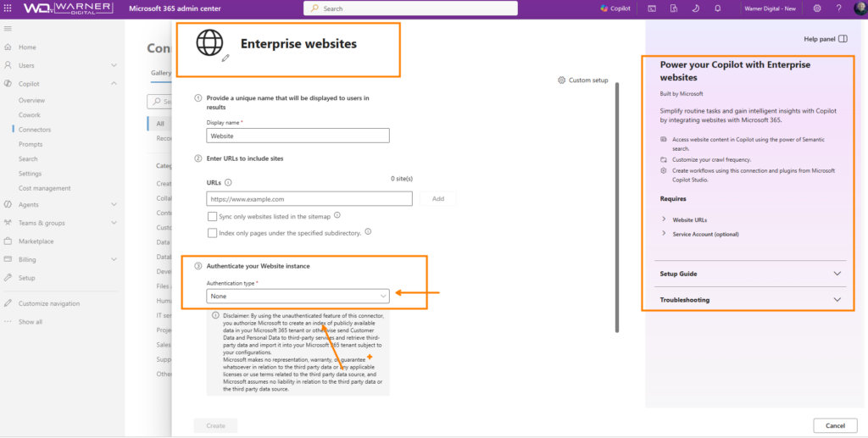Select the All category filter
This screenshot has height=438, width=868.
coord(160,124)
